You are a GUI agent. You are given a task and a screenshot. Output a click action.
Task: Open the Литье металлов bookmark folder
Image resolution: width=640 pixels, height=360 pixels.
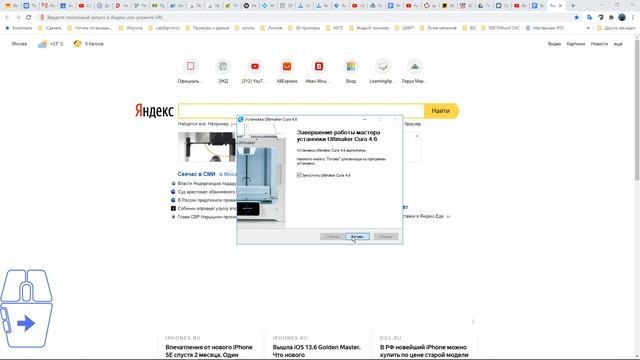point(438,28)
